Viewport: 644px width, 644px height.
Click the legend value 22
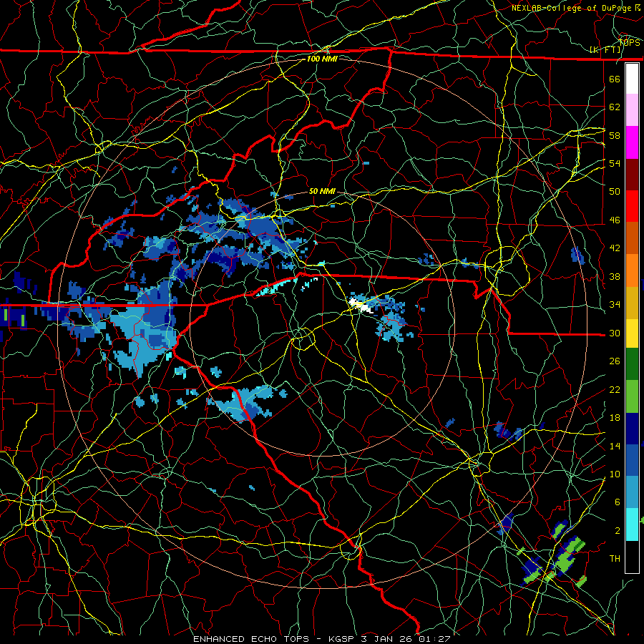(x=615, y=389)
